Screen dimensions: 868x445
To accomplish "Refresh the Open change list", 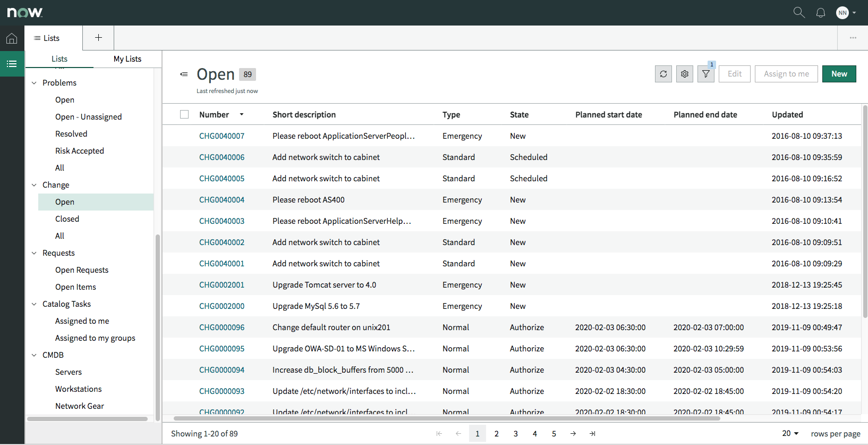I will coord(663,74).
